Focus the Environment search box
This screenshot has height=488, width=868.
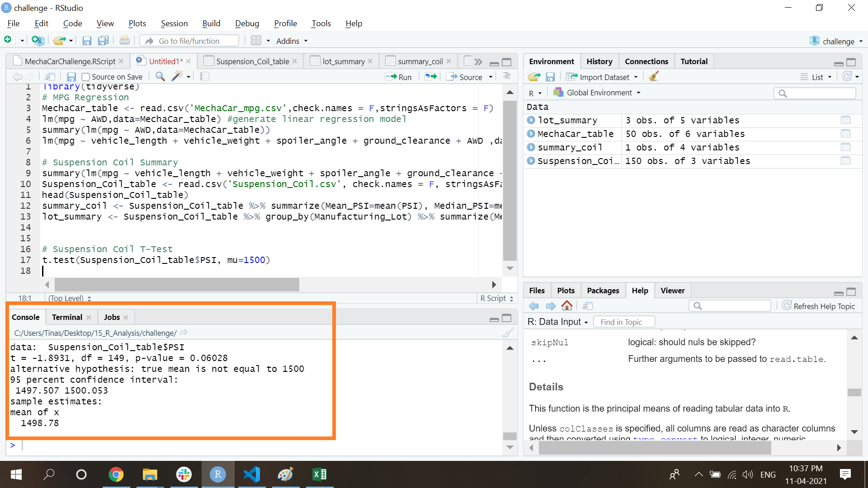(x=815, y=93)
